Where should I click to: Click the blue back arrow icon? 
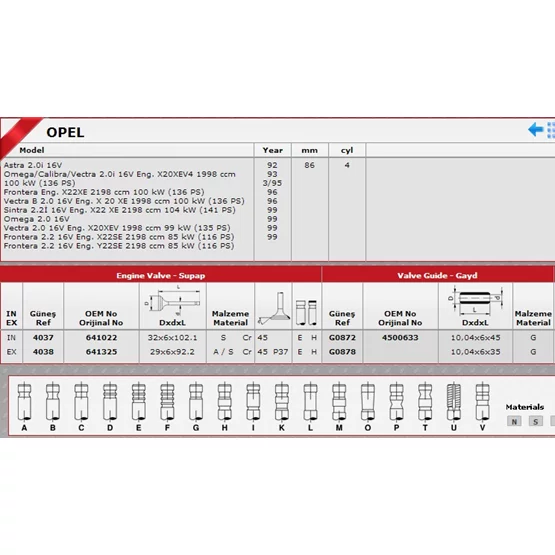click(x=536, y=130)
